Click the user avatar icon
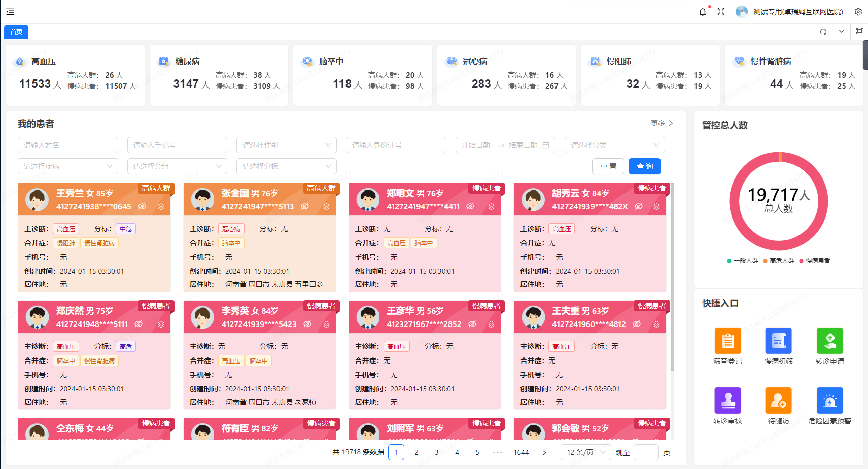 (742, 12)
